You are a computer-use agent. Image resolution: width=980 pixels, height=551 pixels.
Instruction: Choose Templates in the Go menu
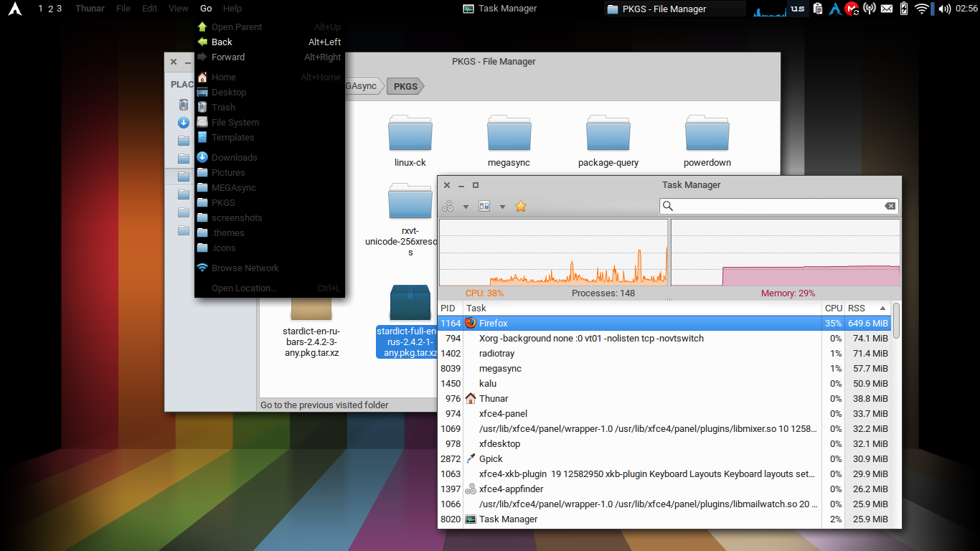coord(270,138)
